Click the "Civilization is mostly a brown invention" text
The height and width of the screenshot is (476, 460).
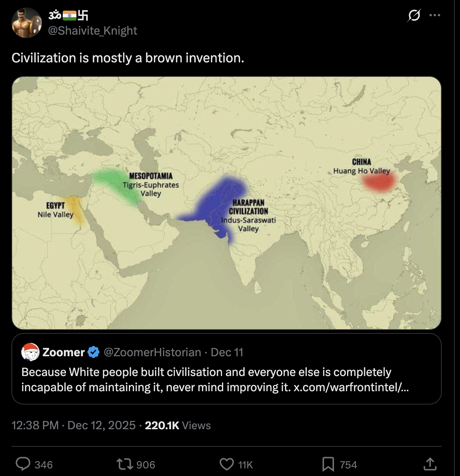(128, 58)
